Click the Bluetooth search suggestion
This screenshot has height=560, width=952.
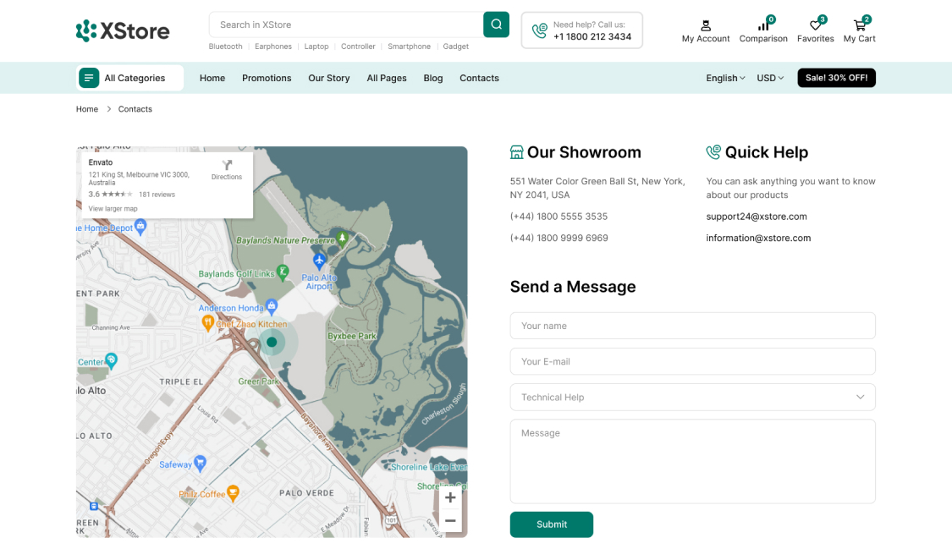coord(225,47)
